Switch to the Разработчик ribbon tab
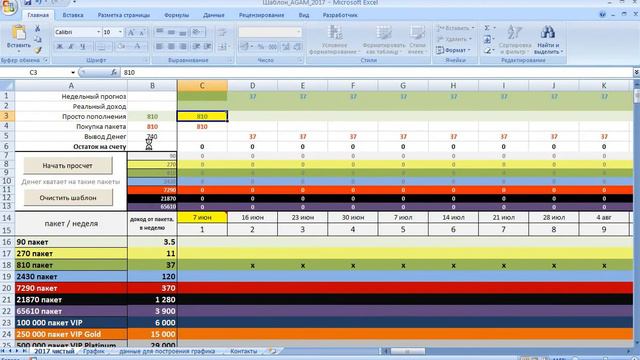The height and width of the screenshot is (360, 640). tap(340, 15)
